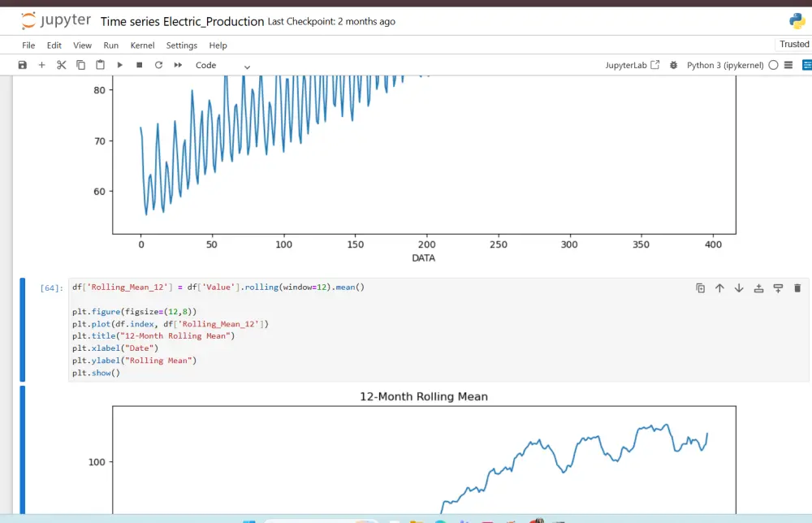Click the plt.xlabel("Date") code line
Viewport: 812px width, 523px height.
click(x=115, y=348)
